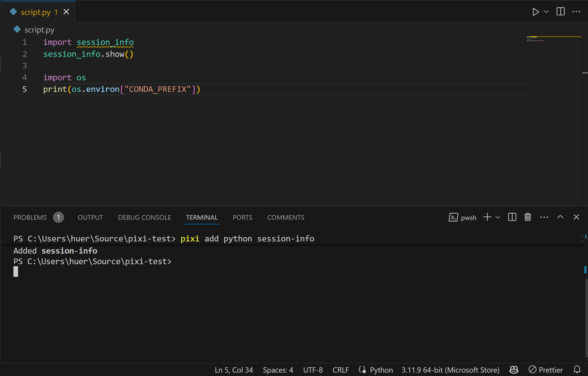This screenshot has width=588, height=376.
Task: Select the DEBUG CONSOLE tab
Action: click(144, 217)
